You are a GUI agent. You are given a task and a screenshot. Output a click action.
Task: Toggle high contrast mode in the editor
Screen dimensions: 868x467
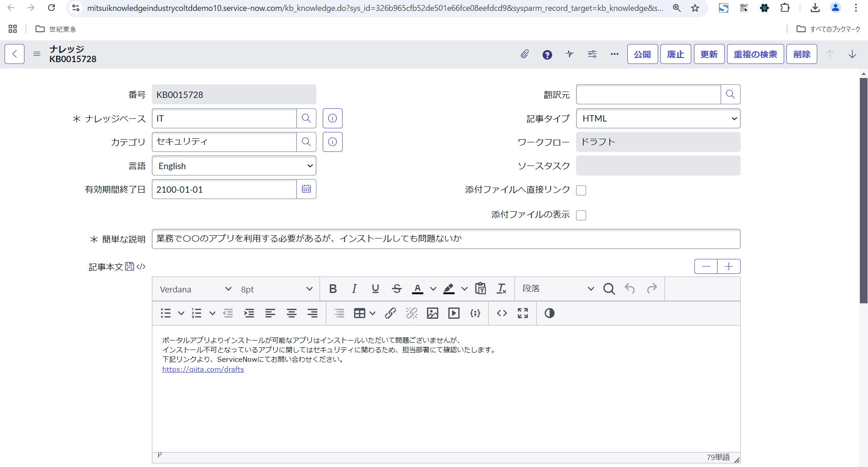[549, 313]
